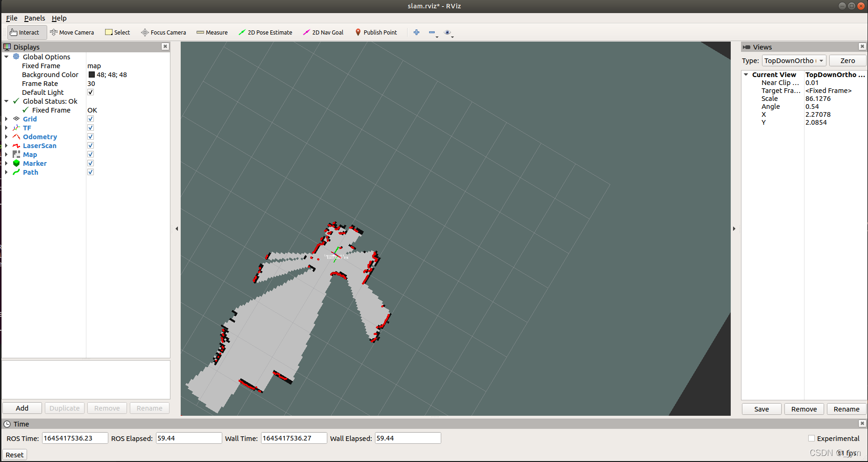This screenshot has width=868, height=462.
Task: Expand the Map display node
Action: click(7, 154)
